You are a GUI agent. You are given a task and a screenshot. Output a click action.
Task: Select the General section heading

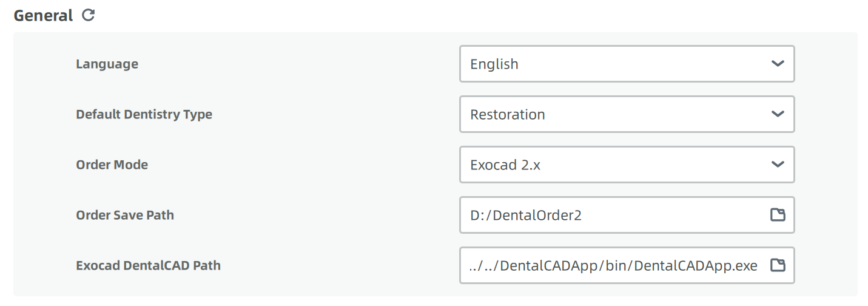43,15
